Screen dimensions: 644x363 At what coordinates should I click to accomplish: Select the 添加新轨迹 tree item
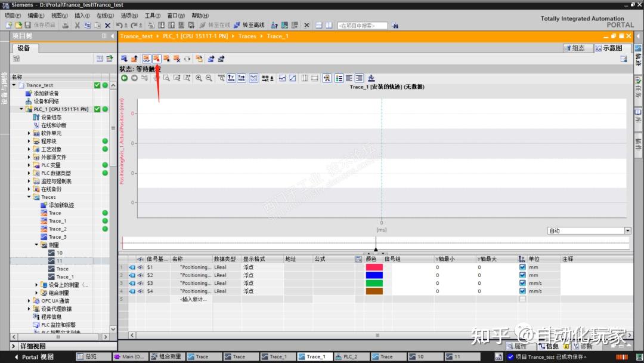(x=61, y=205)
